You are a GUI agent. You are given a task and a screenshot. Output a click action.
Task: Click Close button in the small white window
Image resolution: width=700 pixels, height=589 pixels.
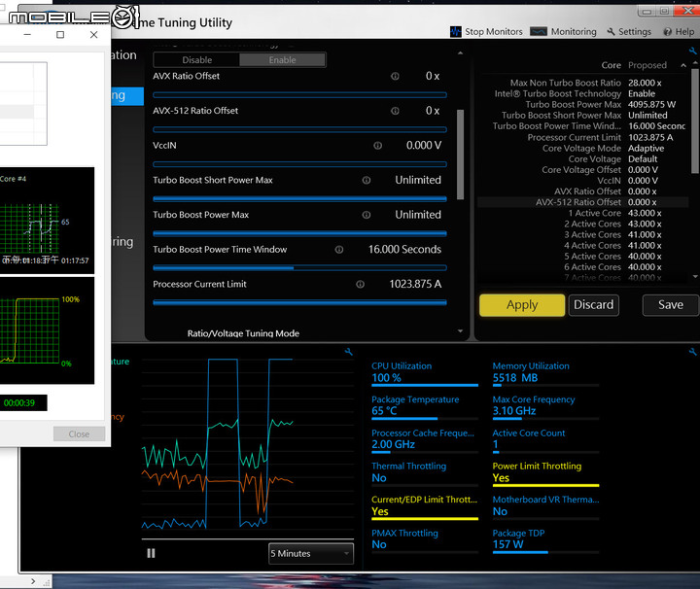[79, 434]
